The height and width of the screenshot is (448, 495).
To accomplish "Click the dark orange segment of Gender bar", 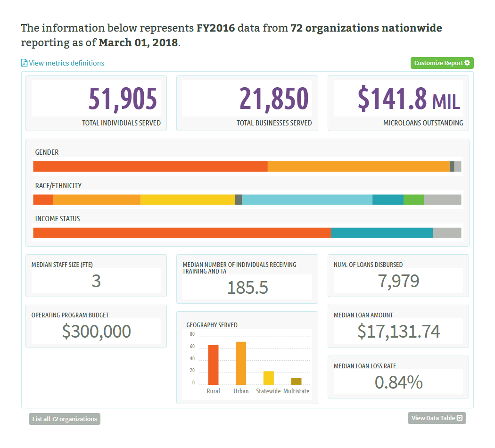I will point(150,166).
